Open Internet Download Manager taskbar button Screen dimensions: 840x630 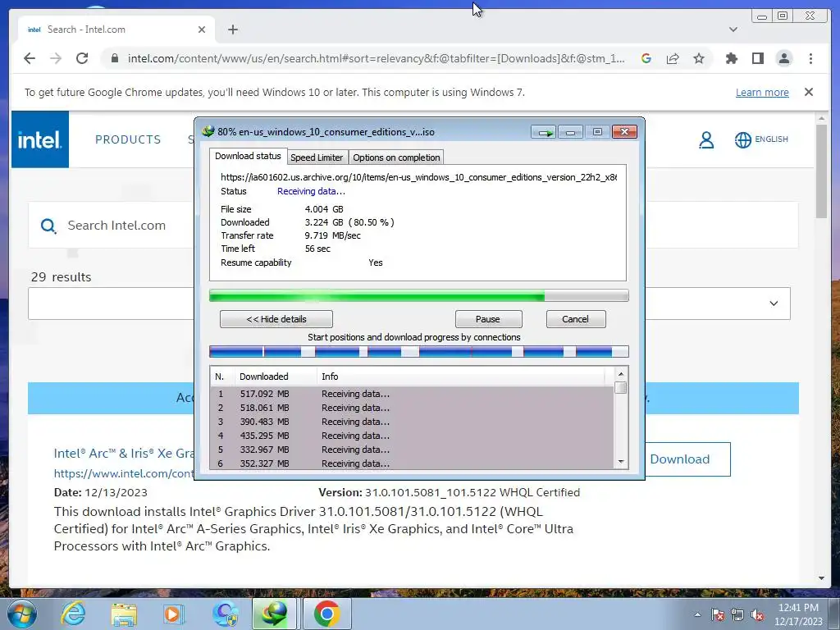(x=274, y=614)
